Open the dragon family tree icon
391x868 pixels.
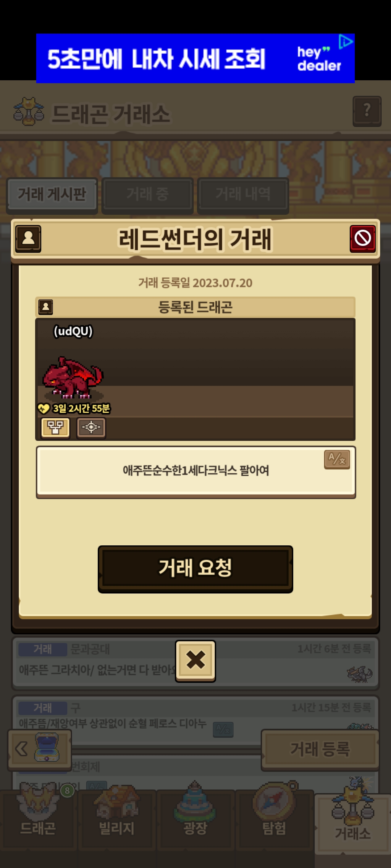pyautogui.click(x=55, y=427)
